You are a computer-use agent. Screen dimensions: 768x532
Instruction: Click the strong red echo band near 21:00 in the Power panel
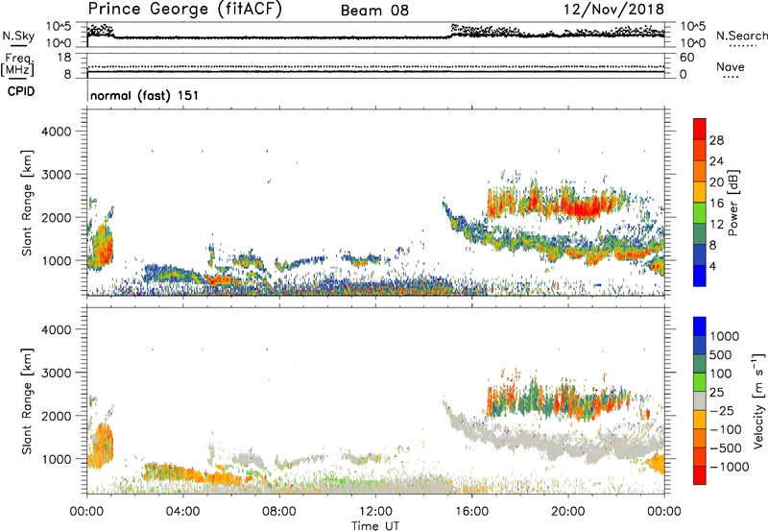click(586, 206)
